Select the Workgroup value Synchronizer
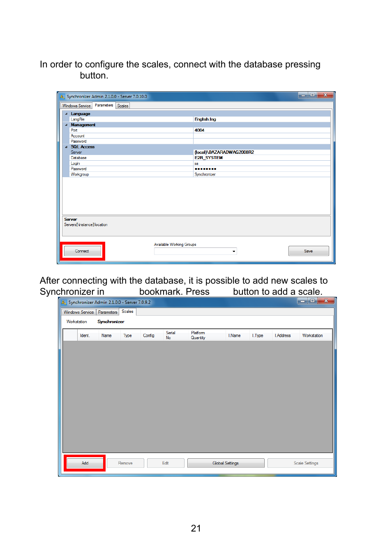The height and width of the screenshot is (557, 392). pos(262,174)
